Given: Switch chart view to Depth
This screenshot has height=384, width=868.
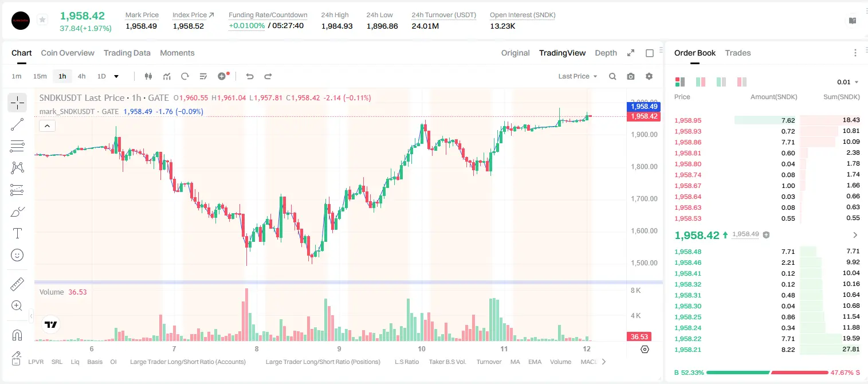Looking at the screenshot, I should click(x=606, y=53).
